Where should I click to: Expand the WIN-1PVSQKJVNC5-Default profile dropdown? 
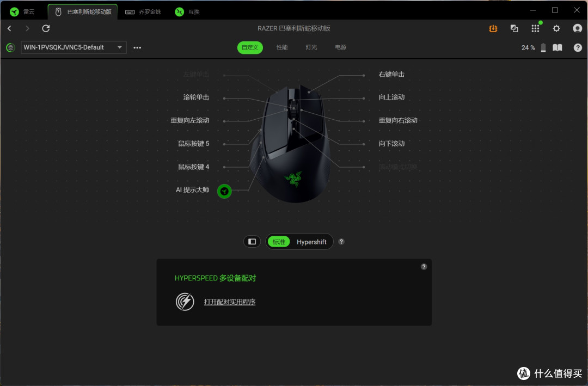click(x=73, y=48)
